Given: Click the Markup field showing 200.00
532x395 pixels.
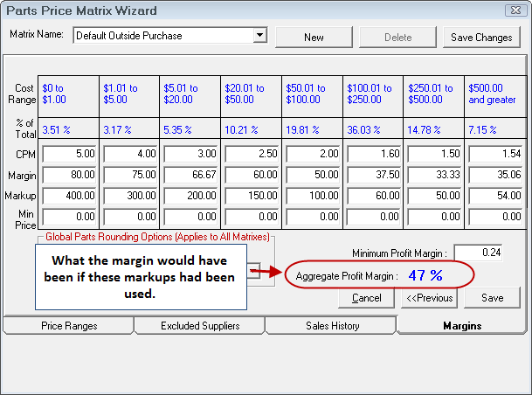Looking at the screenshot, I should pyautogui.click(x=190, y=194).
